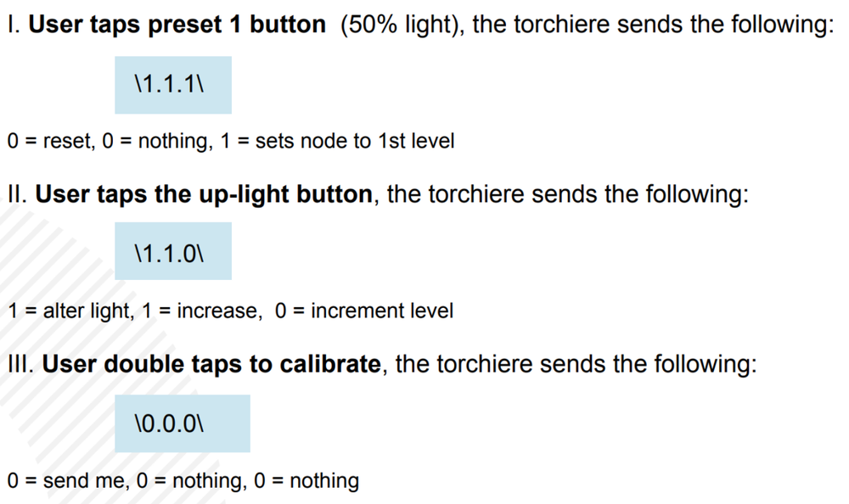Click the bold 'User taps the up-light button' text

pos(204,195)
